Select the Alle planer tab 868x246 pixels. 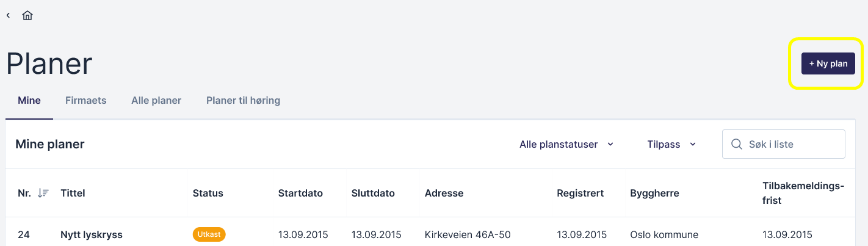[156, 100]
